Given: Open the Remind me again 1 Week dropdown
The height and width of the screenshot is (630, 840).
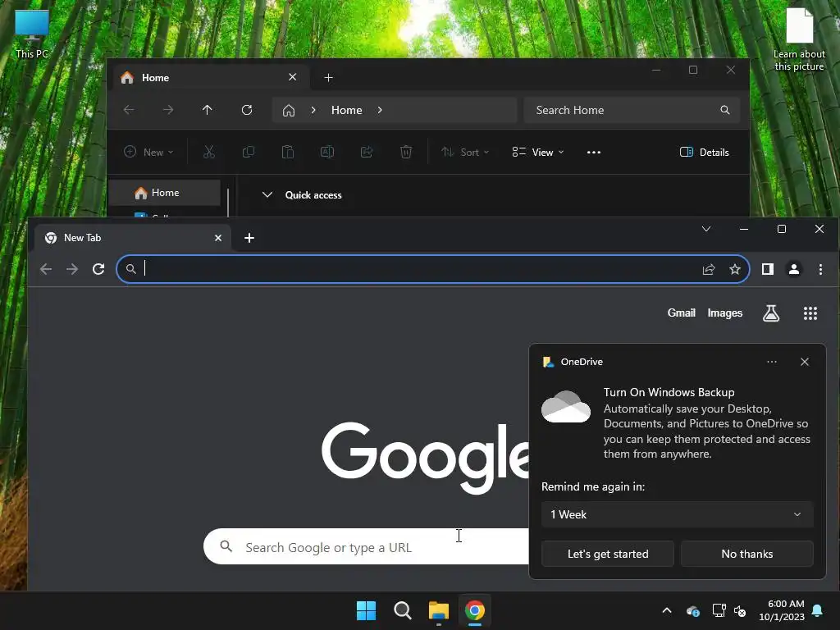Looking at the screenshot, I should [677, 514].
